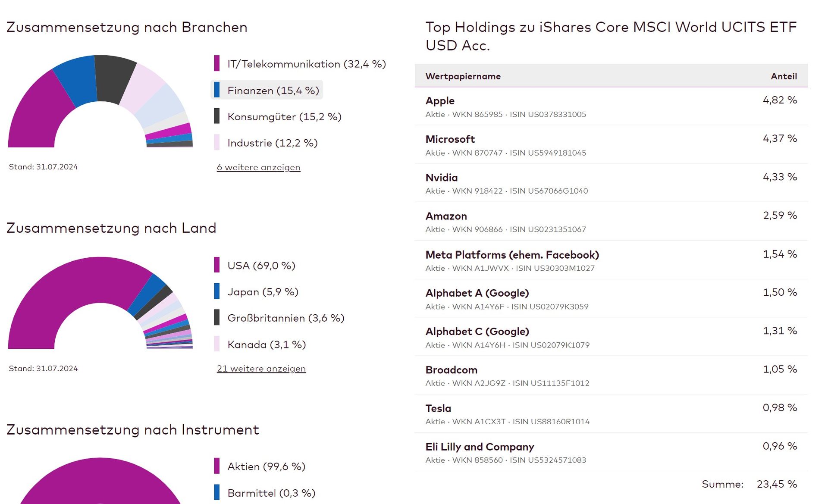Open the Microsoft holding entry

point(450,139)
